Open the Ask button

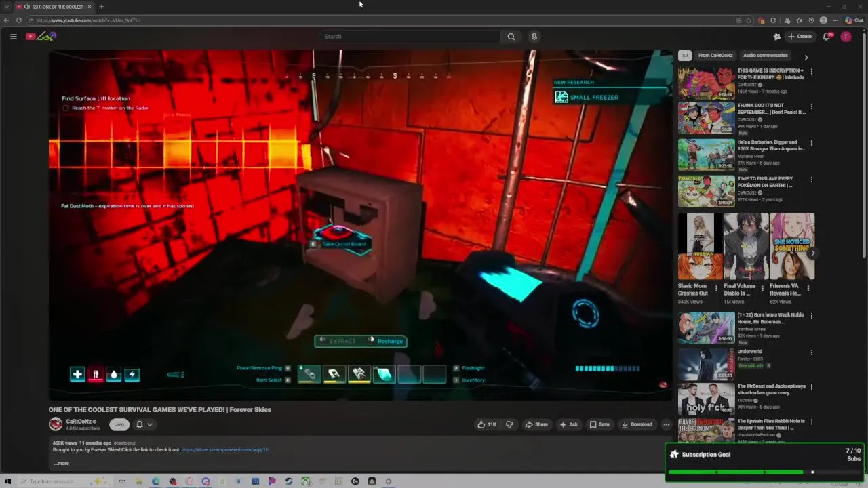[568, 424]
